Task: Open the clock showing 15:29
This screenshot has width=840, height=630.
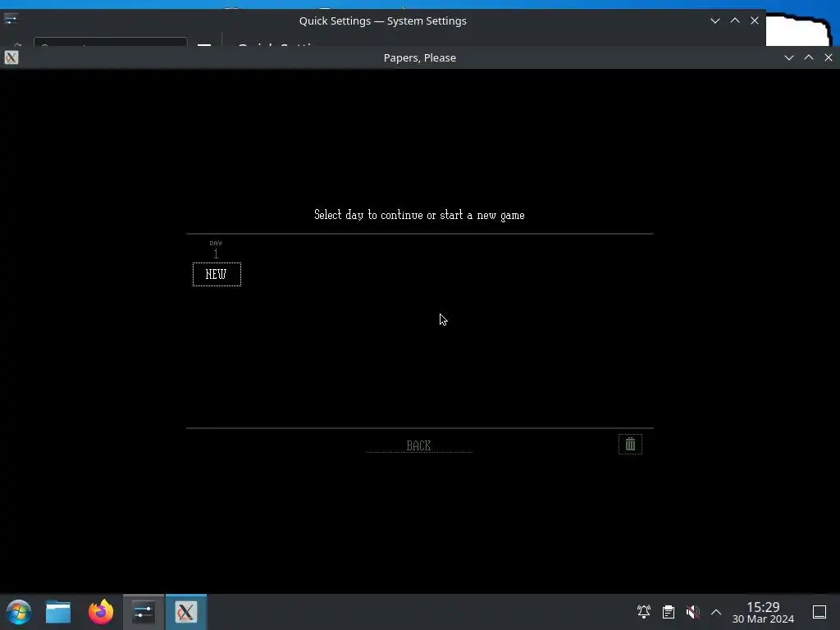Action: pyautogui.click(x=763, y=612)
